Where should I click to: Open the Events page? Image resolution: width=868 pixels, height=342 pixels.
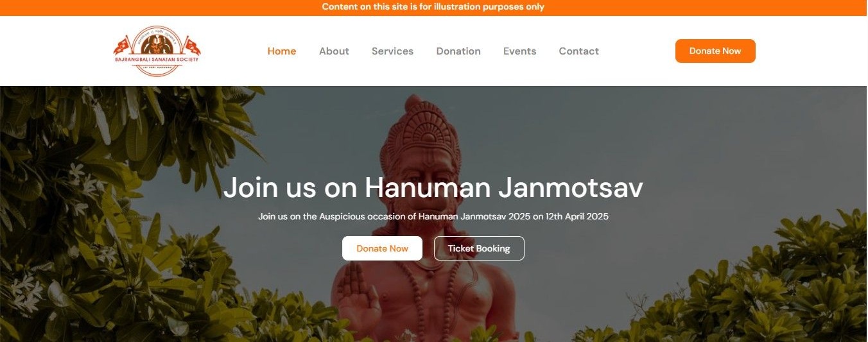click(x=519, y=51)
